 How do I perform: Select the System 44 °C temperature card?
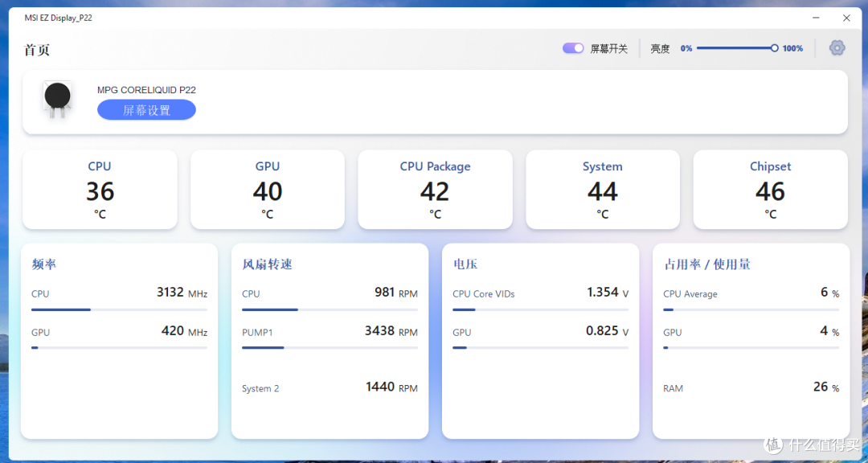(x=602, y=190)
